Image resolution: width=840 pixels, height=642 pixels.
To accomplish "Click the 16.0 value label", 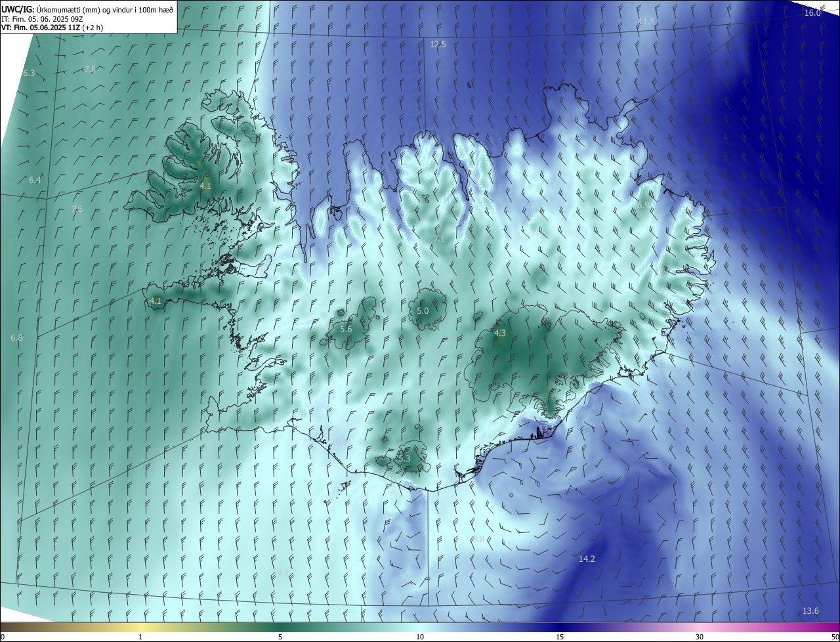I will pyautogui.click(x=812, y=12).
